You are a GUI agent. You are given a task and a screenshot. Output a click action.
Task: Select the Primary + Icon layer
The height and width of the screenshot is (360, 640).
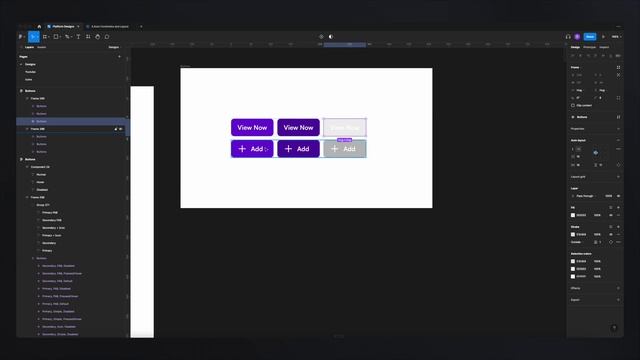52,236
